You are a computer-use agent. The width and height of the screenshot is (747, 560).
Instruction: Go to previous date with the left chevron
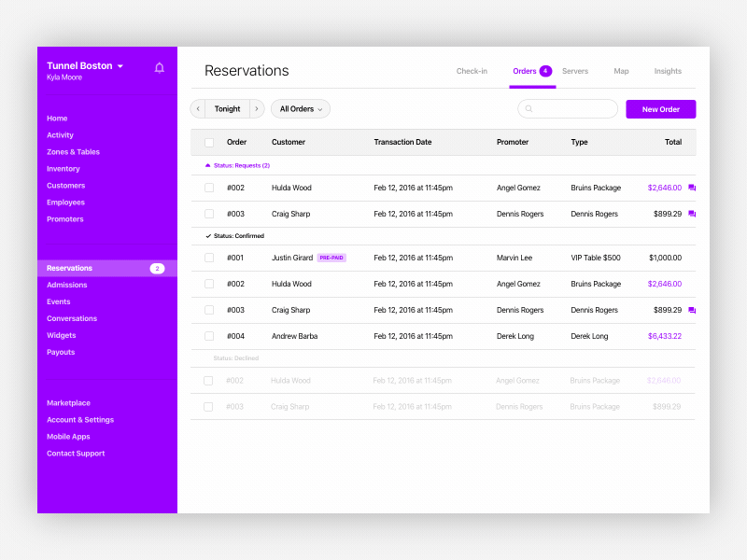198,108
